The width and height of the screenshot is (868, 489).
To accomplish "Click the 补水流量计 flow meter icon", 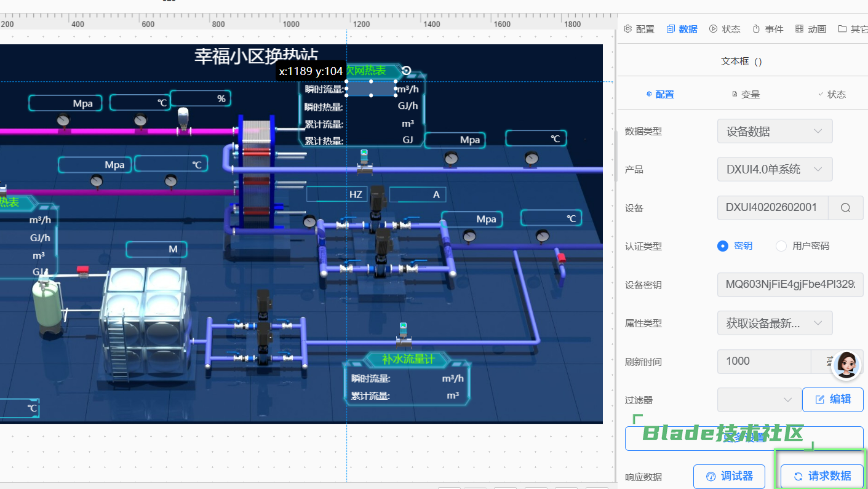I will 403,332.
